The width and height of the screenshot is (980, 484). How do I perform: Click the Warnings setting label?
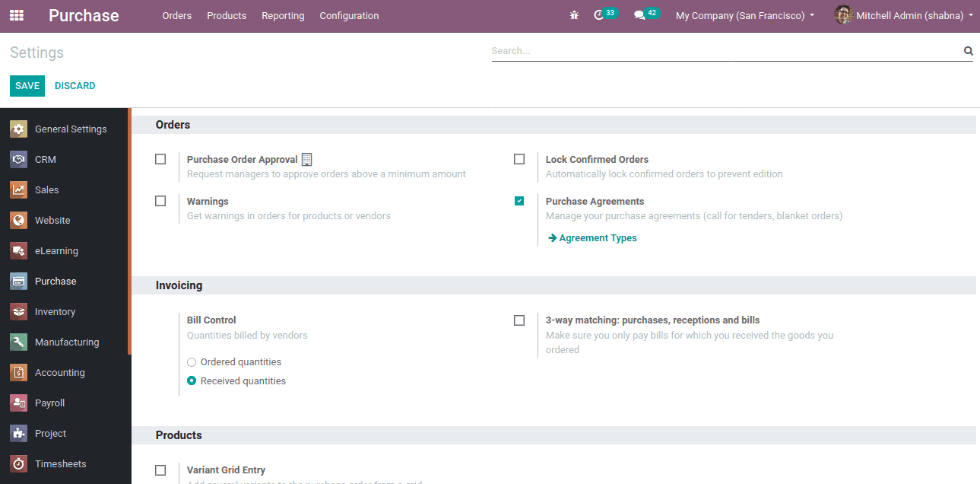pos(208,202)
